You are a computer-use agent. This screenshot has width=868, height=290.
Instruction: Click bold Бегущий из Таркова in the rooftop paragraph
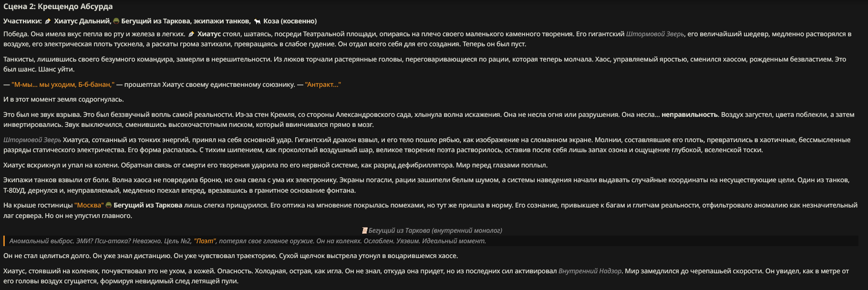coord(148,205)
